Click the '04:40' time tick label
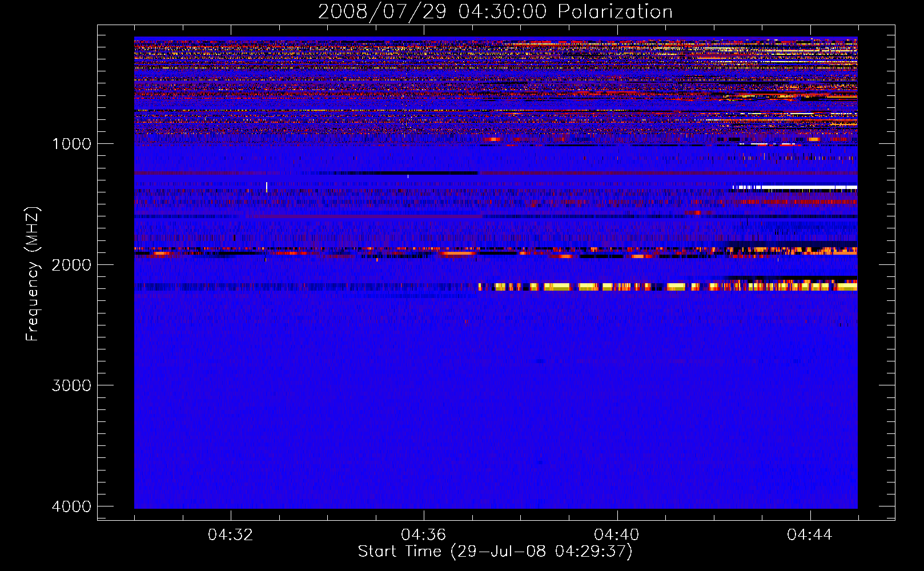 [617, 535]
